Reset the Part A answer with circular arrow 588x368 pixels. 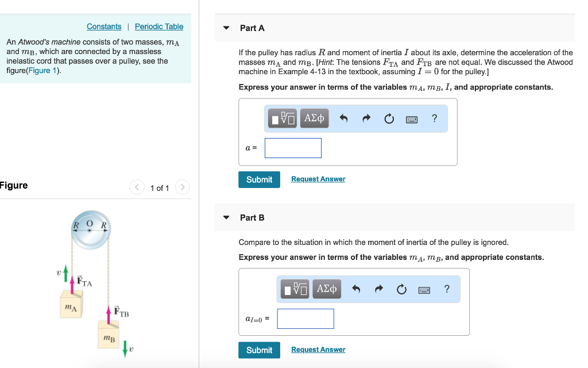pos(389,118)
